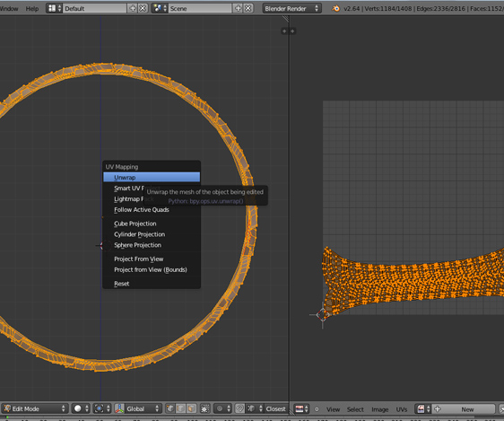Open the UVs menu
This screenshot has height=421, width=504.
[402, 409]
